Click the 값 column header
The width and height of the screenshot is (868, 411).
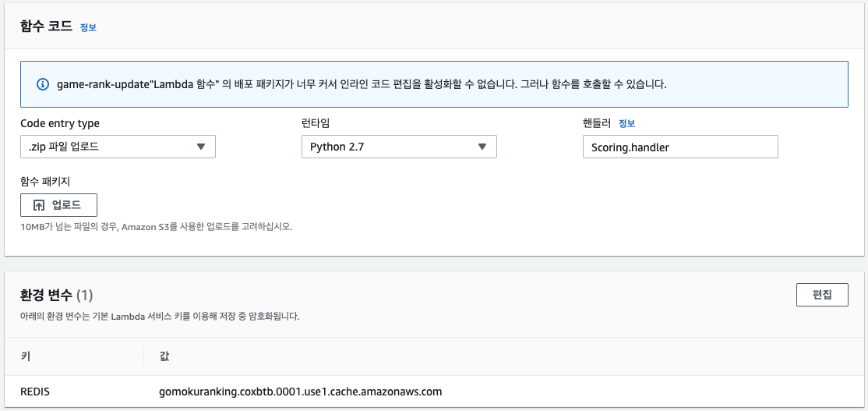tap(164, 356)
